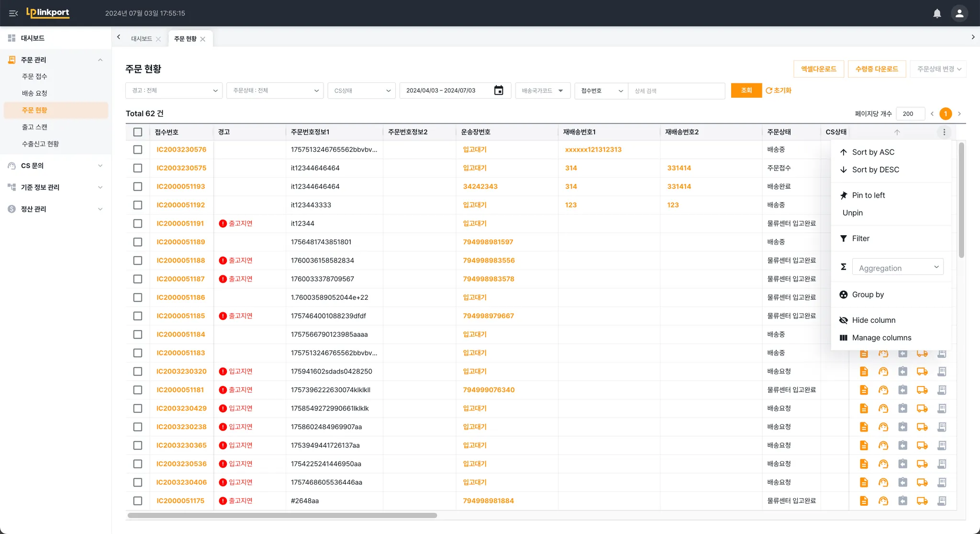Toggle the select-all header checkbox
980x534 pixels.
pos(138,132)
